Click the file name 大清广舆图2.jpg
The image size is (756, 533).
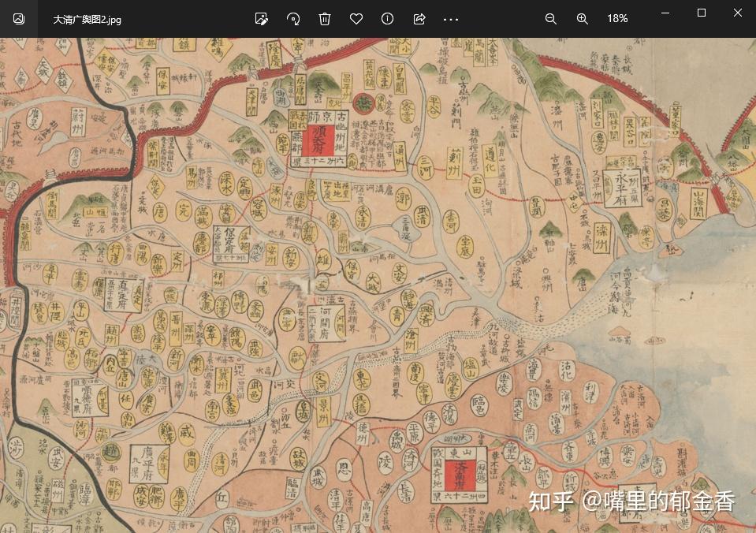tap(87, 20)
